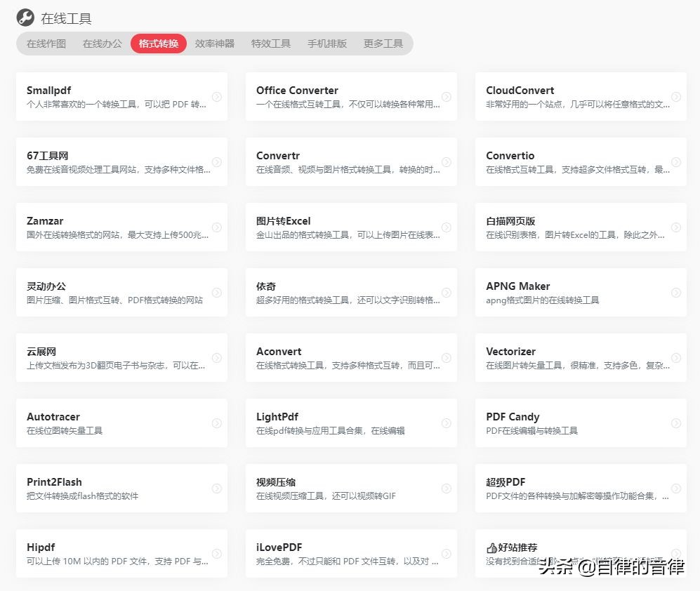Visit the 67工具网 title link
Image resolution: width=700 pixels, height=591 pixels.
pyautogui.click(x=47, y=156)
